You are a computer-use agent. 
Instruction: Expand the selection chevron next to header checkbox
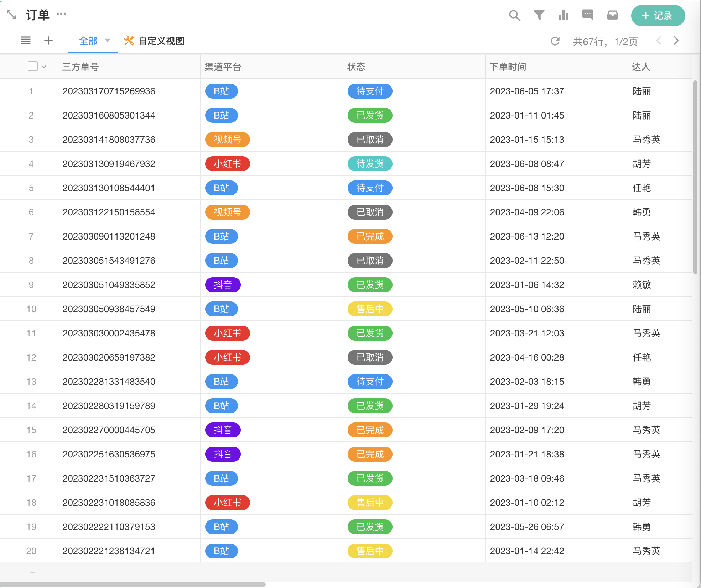44,67
